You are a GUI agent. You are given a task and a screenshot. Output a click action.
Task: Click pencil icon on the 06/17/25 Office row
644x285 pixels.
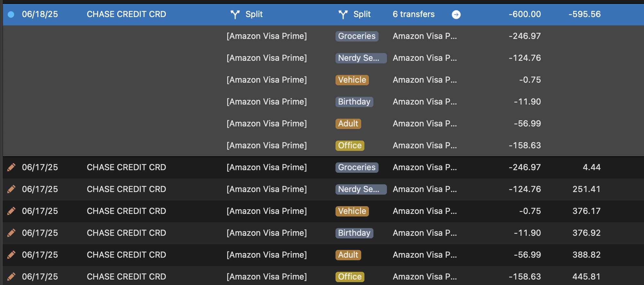point(11,277)
